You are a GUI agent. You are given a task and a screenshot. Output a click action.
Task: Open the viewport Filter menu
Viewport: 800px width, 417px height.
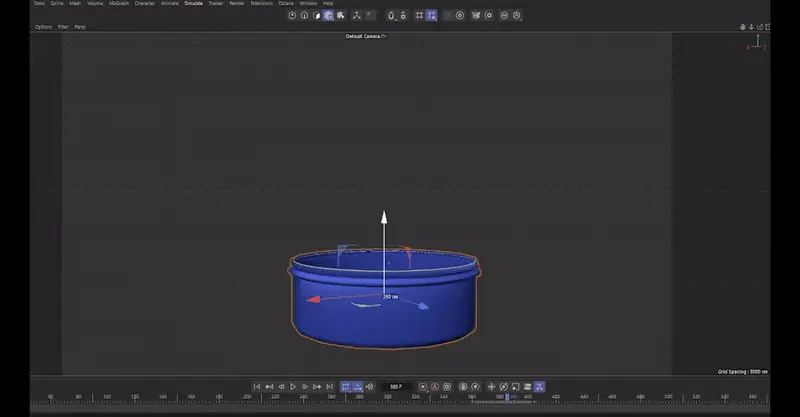pos(63,27)
